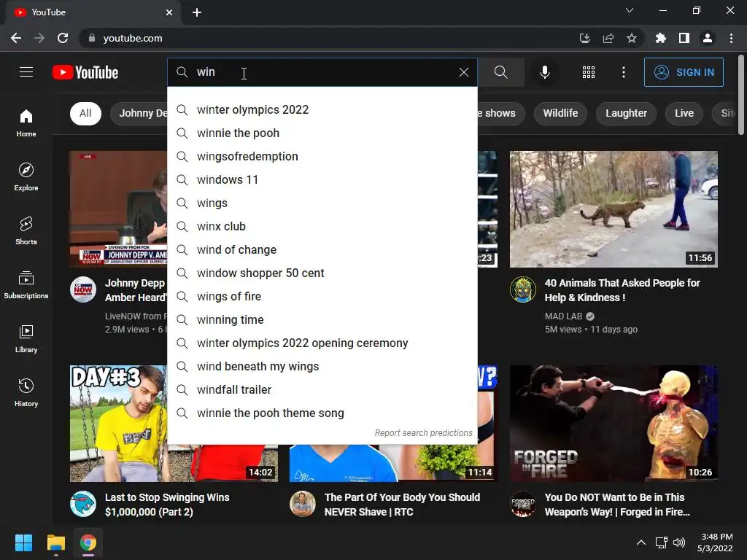The width and height of the screenshot is (747, 560).
Task: Choose suggestion wind of change
Action: pos(322,249)
